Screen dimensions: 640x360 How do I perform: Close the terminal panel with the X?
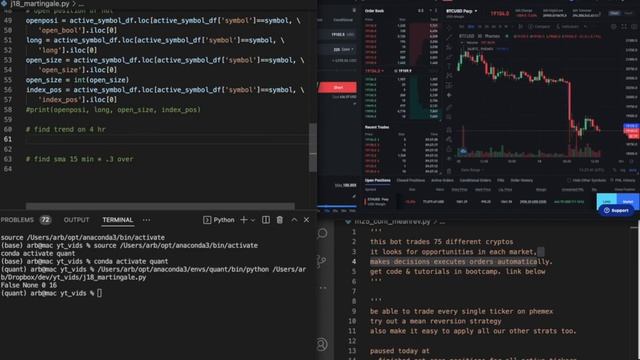click(307, 220)
